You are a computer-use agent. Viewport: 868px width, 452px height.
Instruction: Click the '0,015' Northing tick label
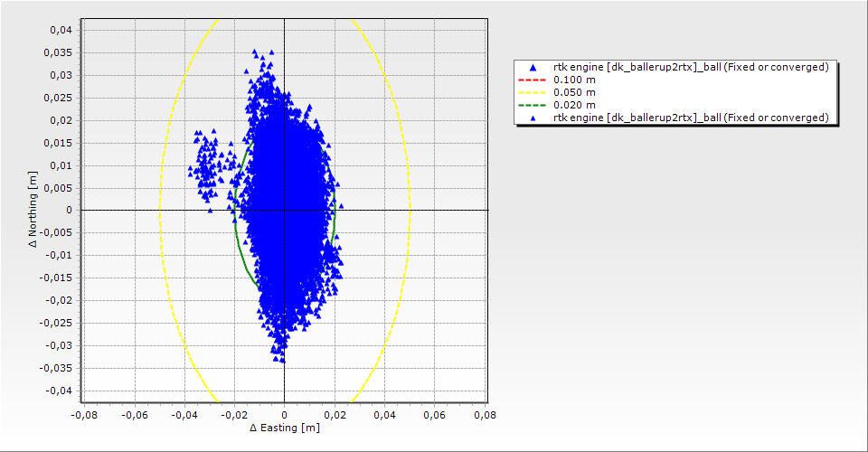[x=58, y=143]
